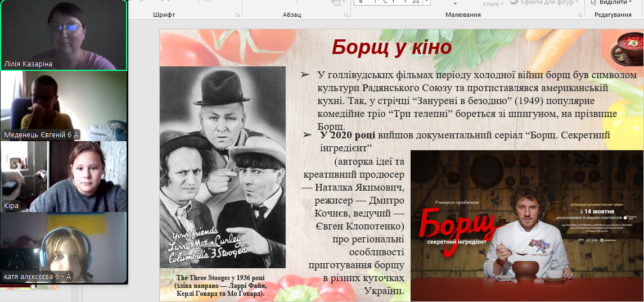Select Лілія Казаріна video tile
This screenshot has width=644, height=302.
click(64, 35)
